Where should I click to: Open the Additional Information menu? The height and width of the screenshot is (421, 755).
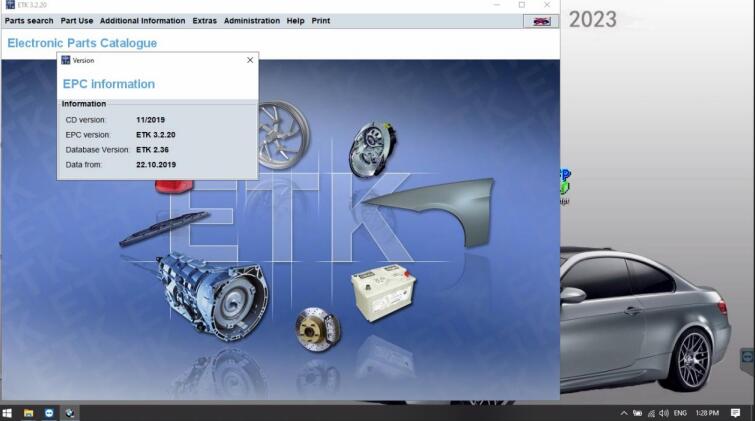pyautogui.click(x=143, y=21)
